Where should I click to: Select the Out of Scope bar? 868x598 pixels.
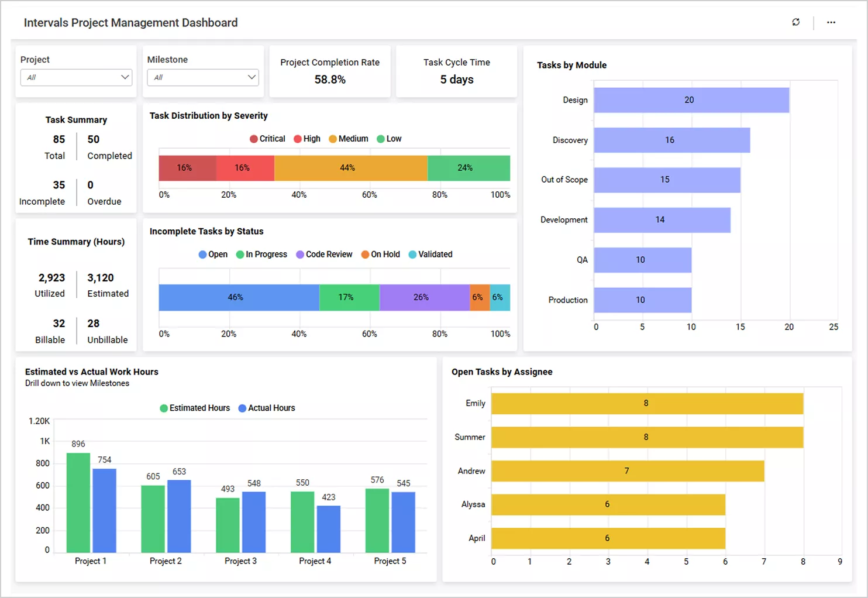tap(667, 180)
